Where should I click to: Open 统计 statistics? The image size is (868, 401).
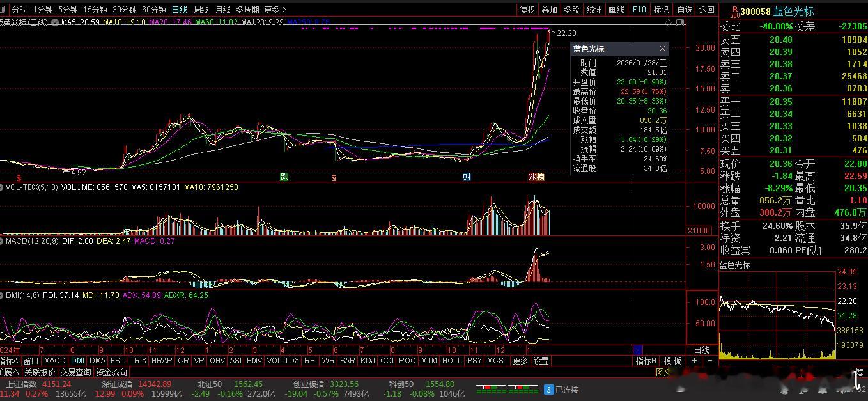coord(594,10)
